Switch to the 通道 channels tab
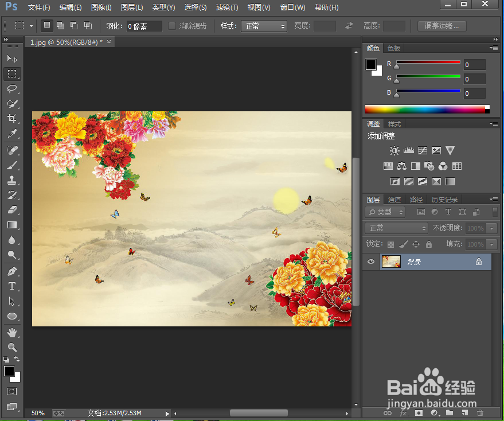This screenshot has width=504, height=421. pyautogui.click(x=394, y=200)
